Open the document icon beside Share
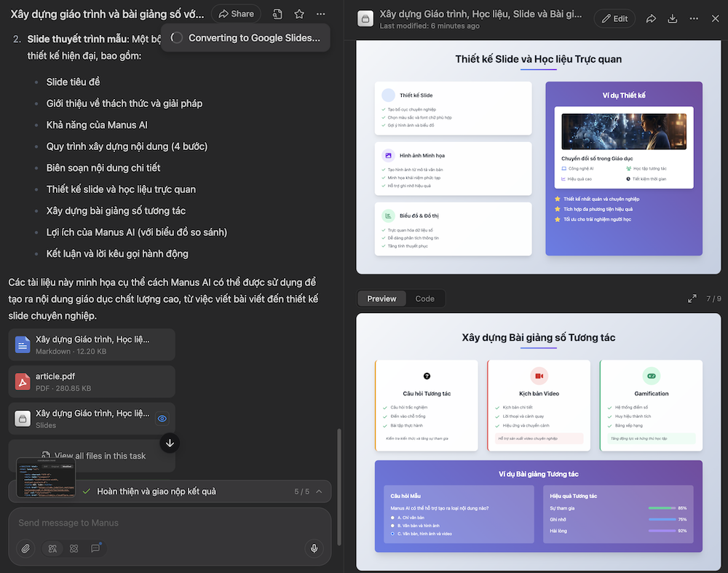This screenshot has width=728, height=573. click(x=277, y=14)
